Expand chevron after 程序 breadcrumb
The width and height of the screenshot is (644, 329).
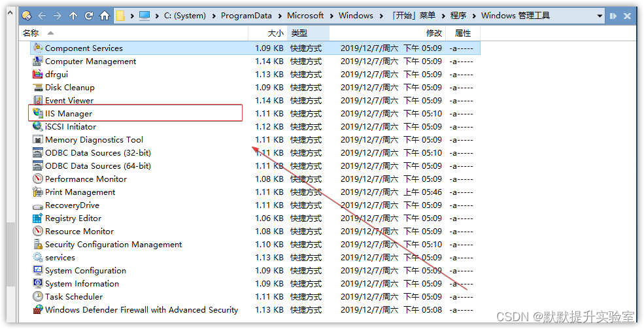pyautogui.click(x=474, y=16)
